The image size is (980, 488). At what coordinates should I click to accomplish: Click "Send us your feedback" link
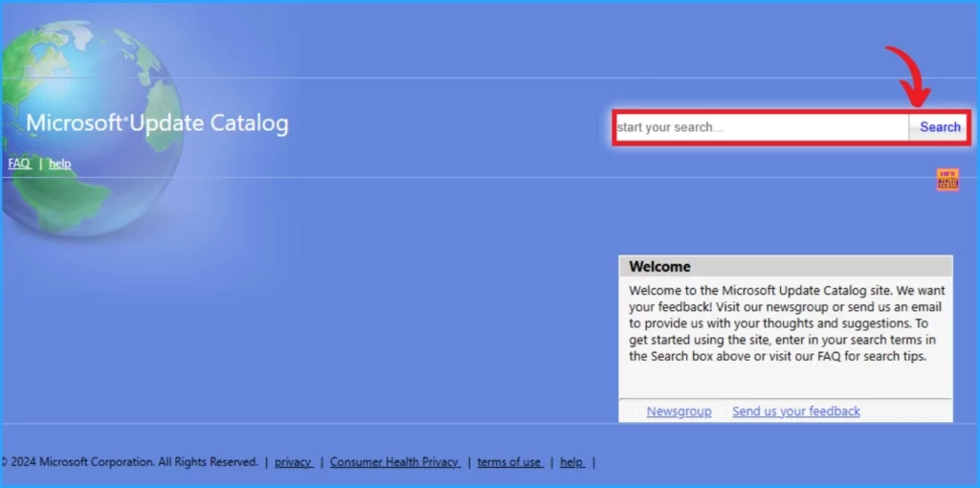(796, 411)
